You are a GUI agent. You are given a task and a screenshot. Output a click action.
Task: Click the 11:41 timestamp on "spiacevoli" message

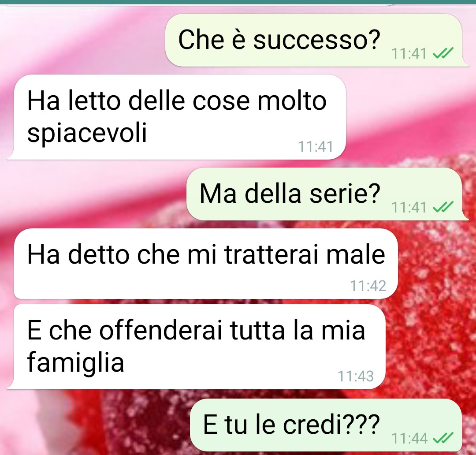click(316, 147)
